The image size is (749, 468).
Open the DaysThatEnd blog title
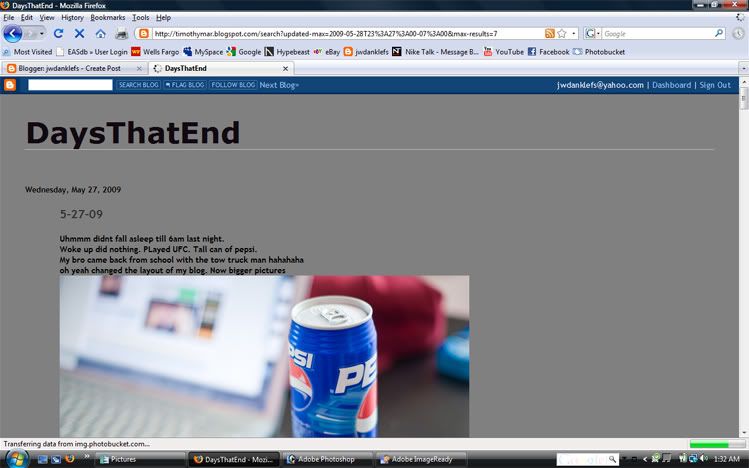pyautogui.click(x=133, y=133)
